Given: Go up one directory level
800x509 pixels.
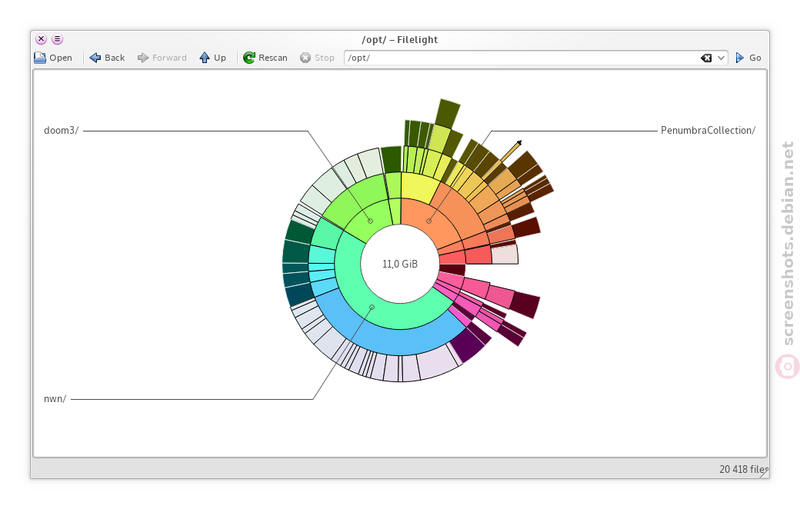Looking at the screenshot, I should [x=213, y=58].
